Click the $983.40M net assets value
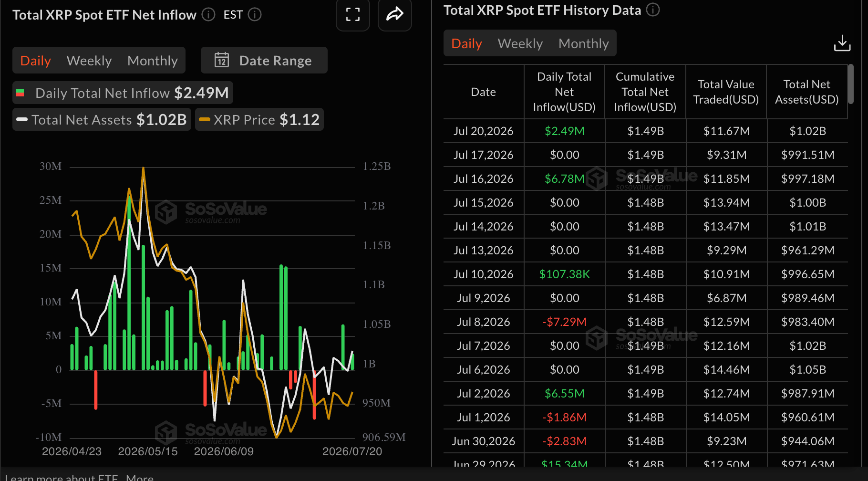Image resolution: width=868 pixels, height=481 pixels. click(808, 322)
